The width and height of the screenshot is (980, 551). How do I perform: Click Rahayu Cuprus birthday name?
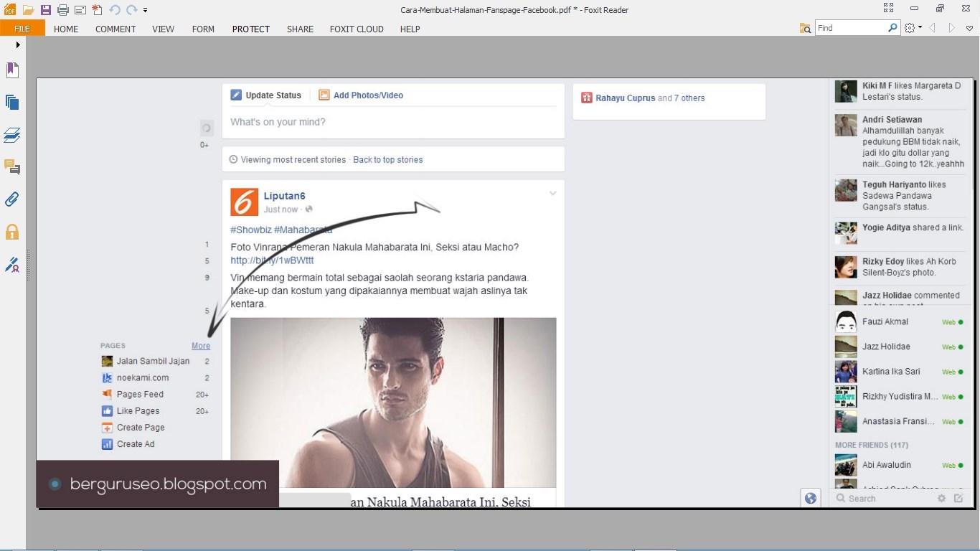point(626,98)
